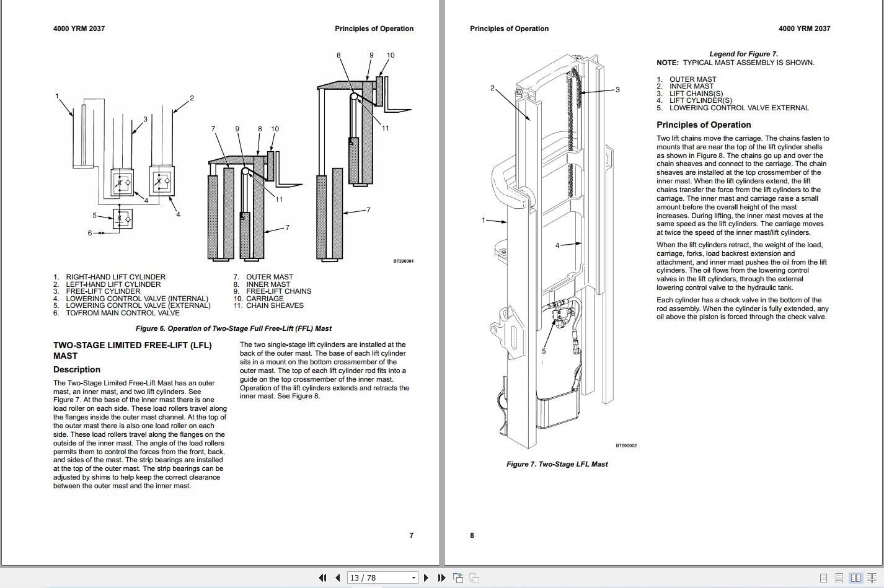Click LOWERING CONTROL VALVE EXTERNAL legend entry
The height and width of the screenshot is (588, 884).
click(x=739, y=108)
